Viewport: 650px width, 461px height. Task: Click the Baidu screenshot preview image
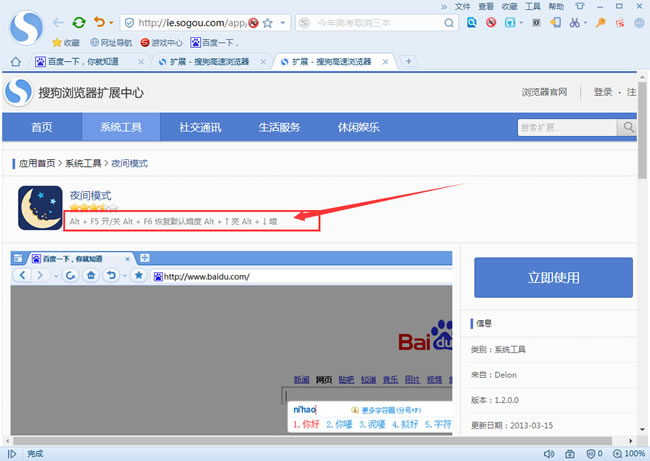231,342
